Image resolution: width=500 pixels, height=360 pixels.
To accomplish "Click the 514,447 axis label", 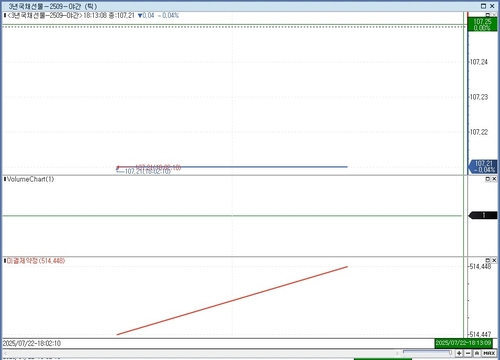I will pyautogui.click(x=480, y=334).
